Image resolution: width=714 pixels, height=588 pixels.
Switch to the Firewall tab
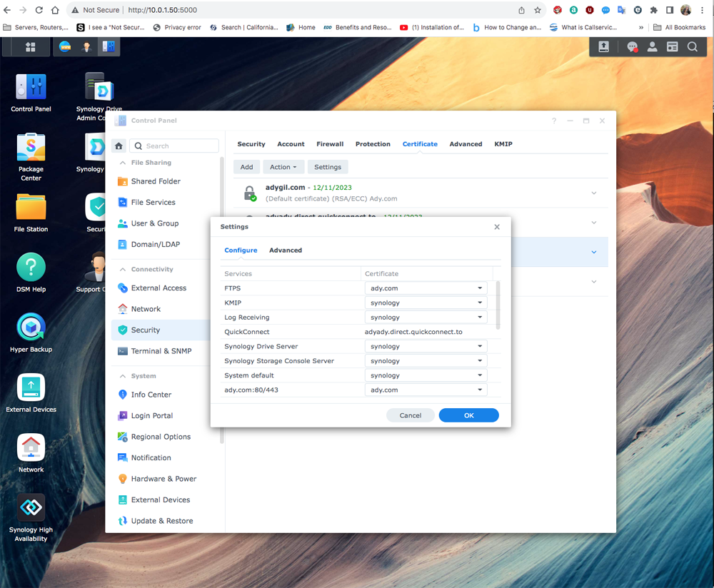(x=330, y=144)
